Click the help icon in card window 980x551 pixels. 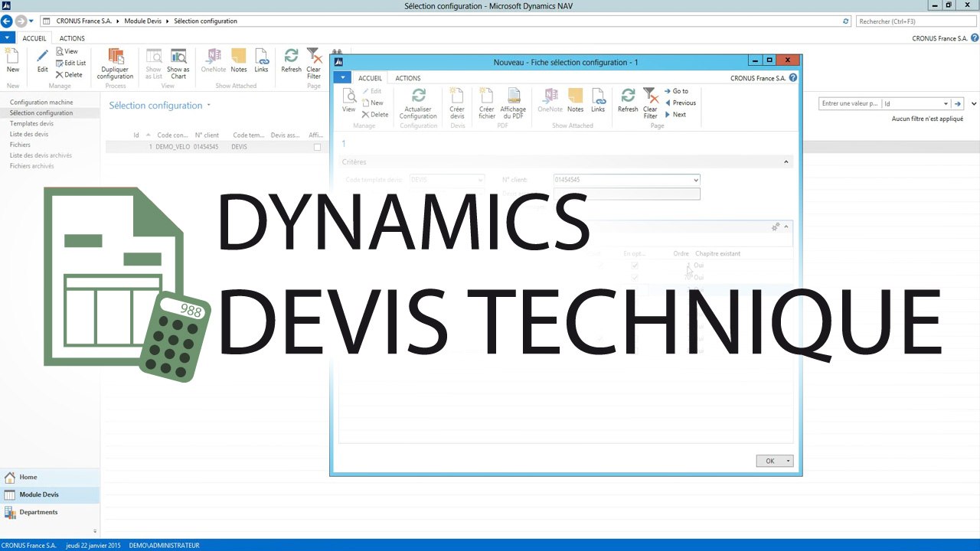pyautogui.click(x=793, y=78)
